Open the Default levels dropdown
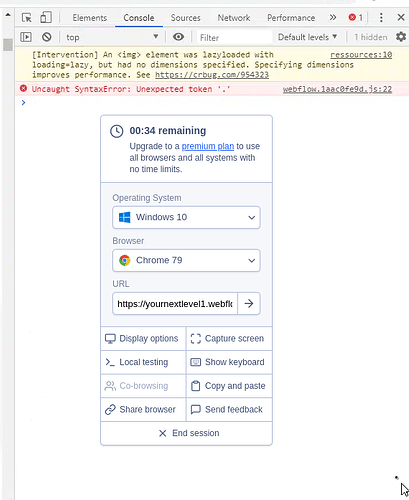The width and height of the screenshot is (409, 500). pos(307,37)
